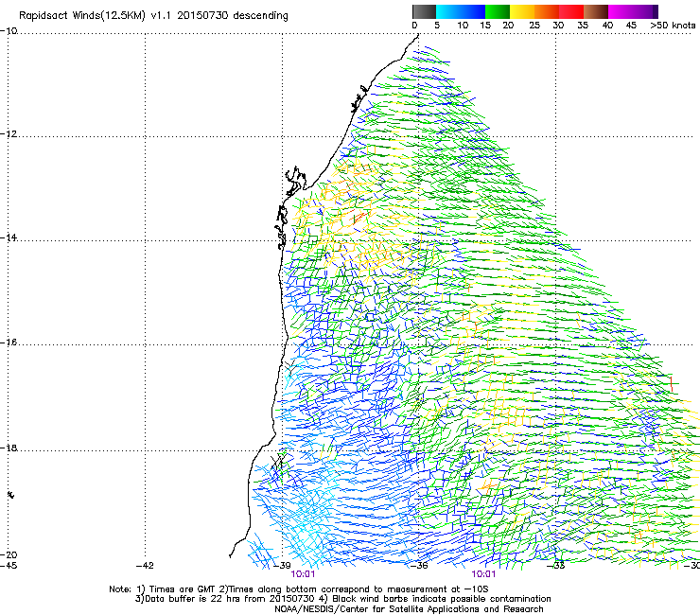Click the '-16' latitude axis label
The image size is (700, 615).
click(x=9, y=343)
